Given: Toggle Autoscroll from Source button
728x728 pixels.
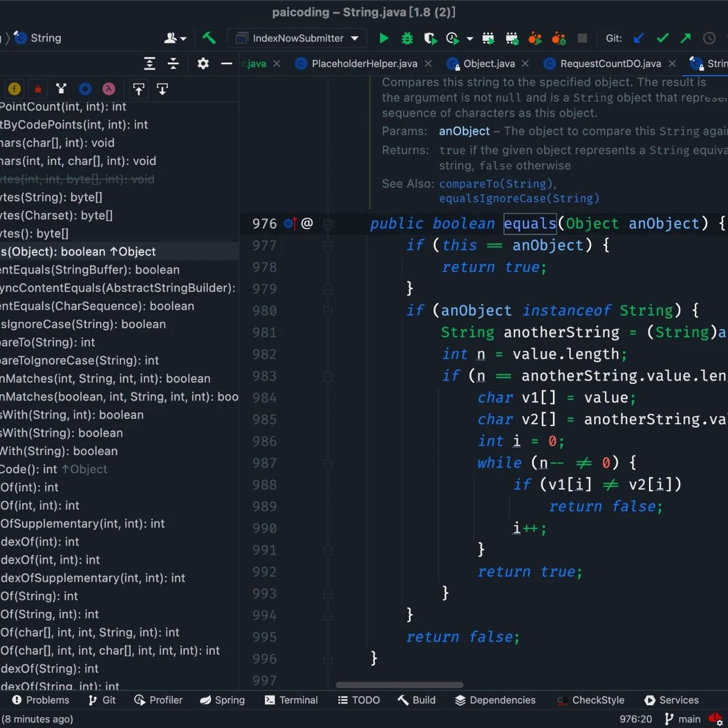Looking at the screenshot, I should pyautogui.click(x=162, y=89).
